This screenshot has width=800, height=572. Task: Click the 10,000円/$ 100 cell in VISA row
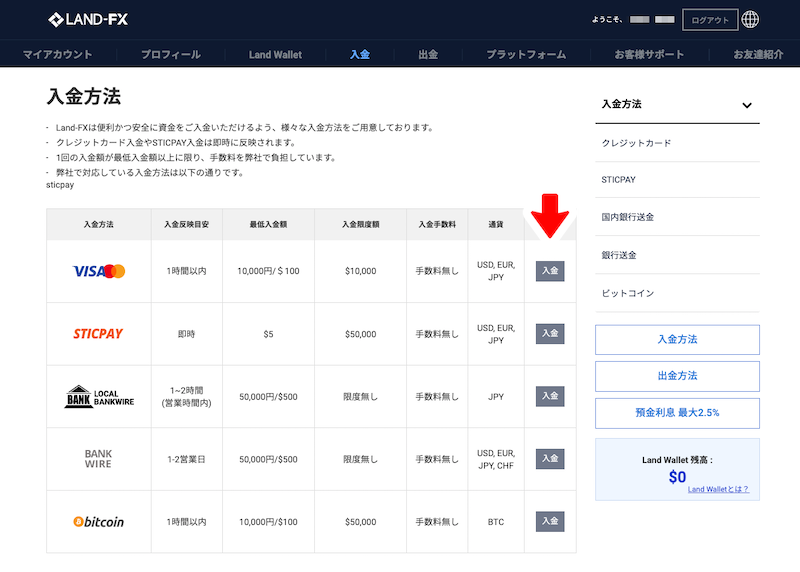pos(268,271)
